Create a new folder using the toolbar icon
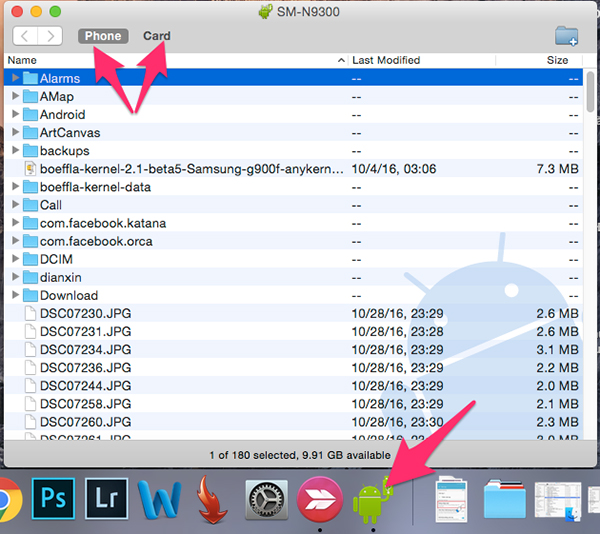 [x=566, y=36]
